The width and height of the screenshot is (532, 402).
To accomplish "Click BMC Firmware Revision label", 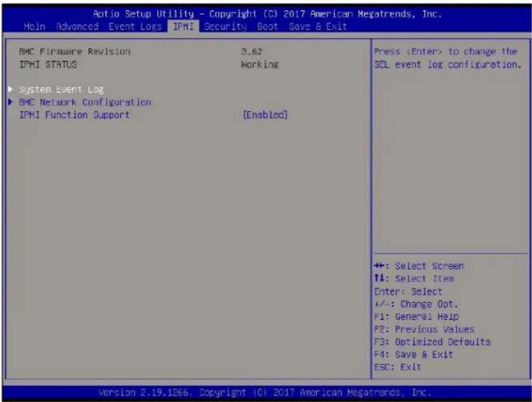I will pyautogui.click(x=74, y=52).
